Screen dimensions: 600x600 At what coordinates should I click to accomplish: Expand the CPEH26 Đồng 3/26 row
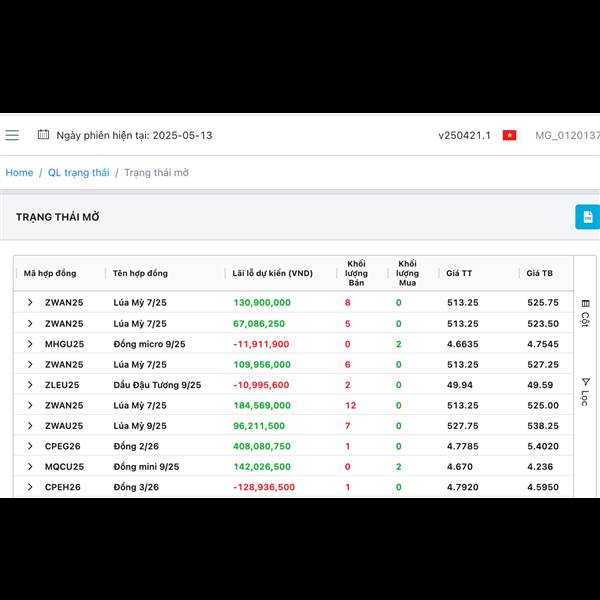tap(30, 487)
